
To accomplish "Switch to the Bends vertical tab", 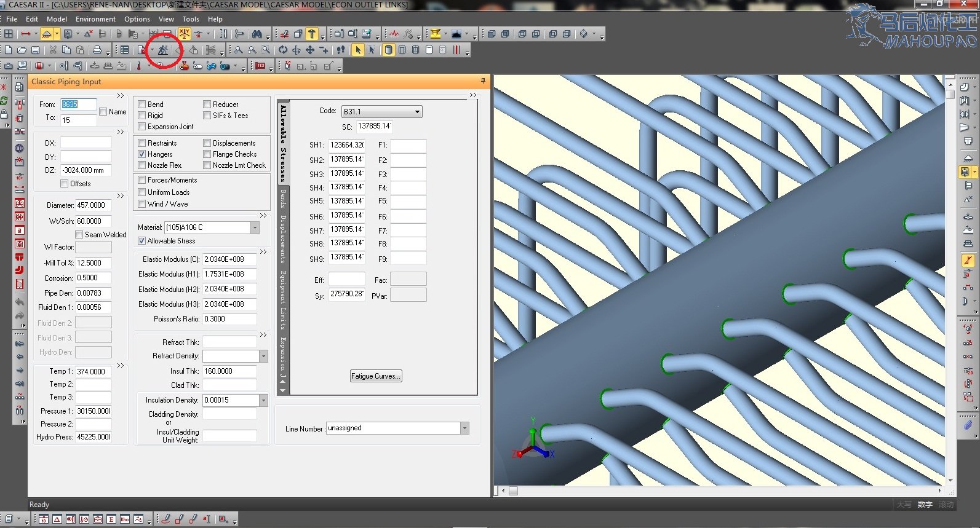I will pyautogui.click(x=283, y=199).
